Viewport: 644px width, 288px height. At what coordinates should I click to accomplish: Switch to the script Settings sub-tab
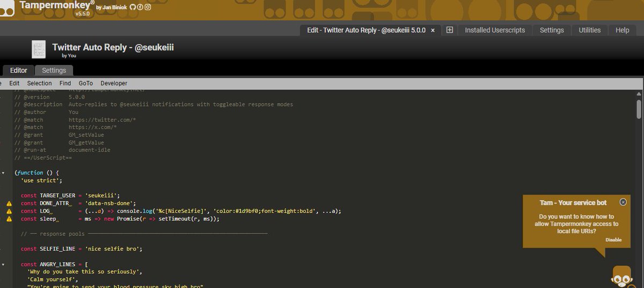pyautogui.click(x=54, y=70)
